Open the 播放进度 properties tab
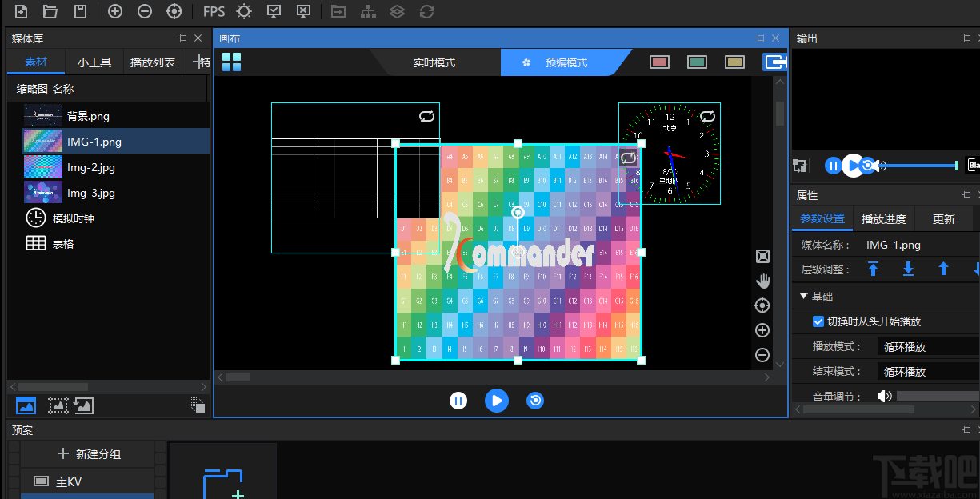Screen dimensions: 980x499 [x=884, y=219]
